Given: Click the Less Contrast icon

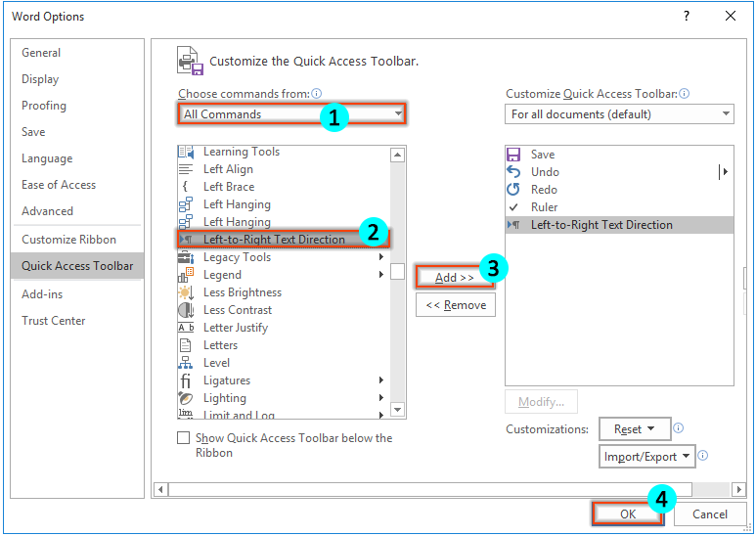Looking at the screenshot, I should coord(186,310).
